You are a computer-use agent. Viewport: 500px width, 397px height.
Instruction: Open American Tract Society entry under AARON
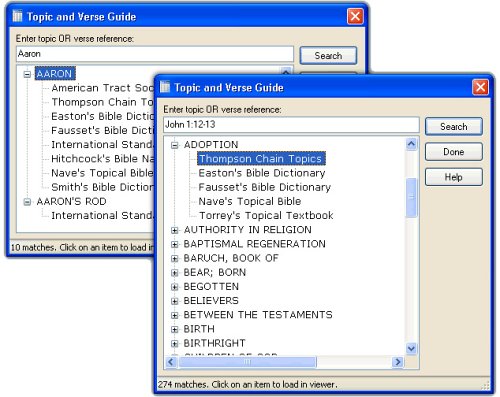(x=102, y=88)
